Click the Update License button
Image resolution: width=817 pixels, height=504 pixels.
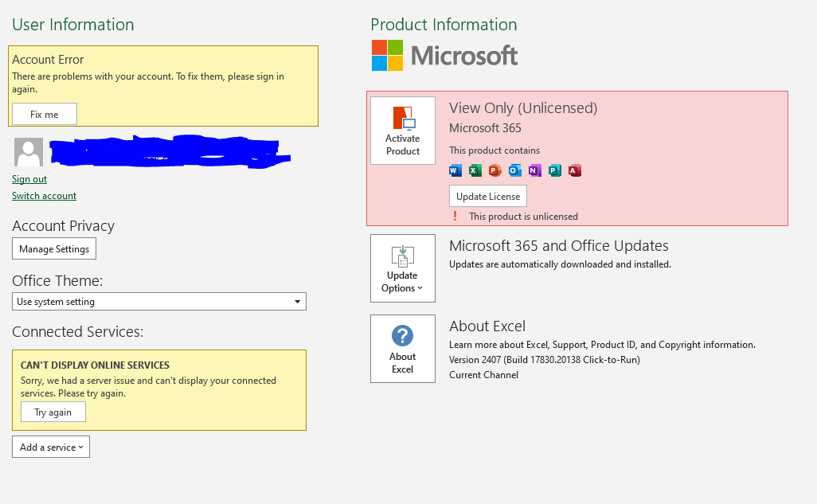(x=488, y=196)
